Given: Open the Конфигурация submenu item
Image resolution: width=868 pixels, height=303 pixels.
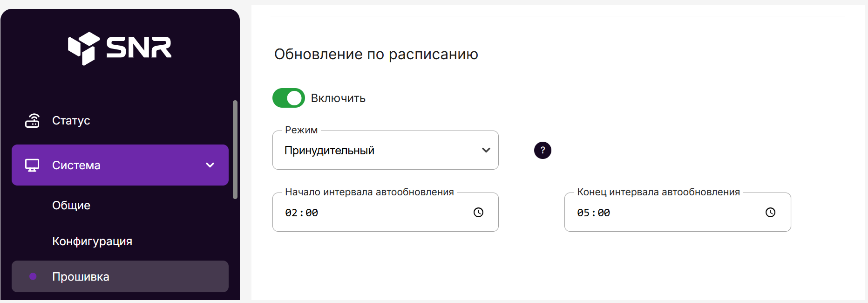Looking at the screenshot, I should [x=92, y=241].
